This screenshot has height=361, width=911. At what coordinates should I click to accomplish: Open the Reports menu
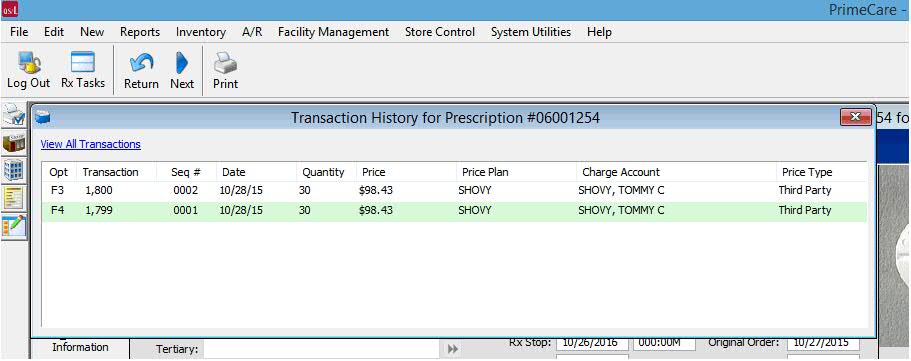[x=140, y=32]
